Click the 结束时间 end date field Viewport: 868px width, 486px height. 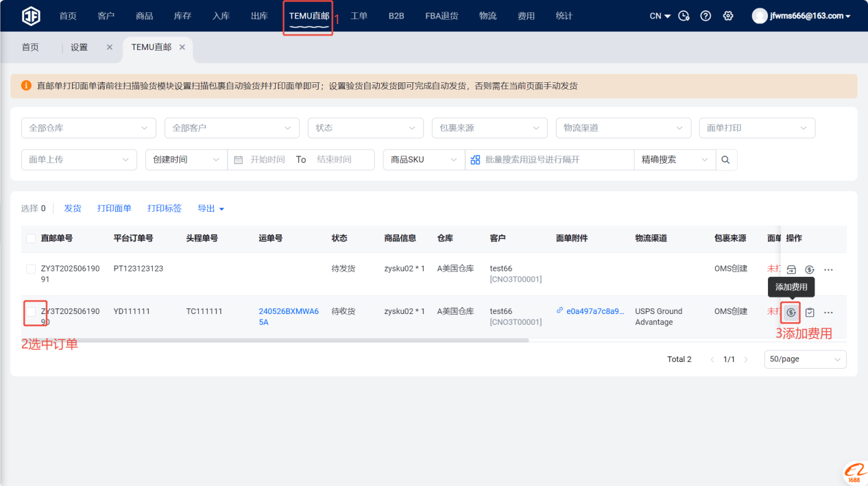(334, 160)
